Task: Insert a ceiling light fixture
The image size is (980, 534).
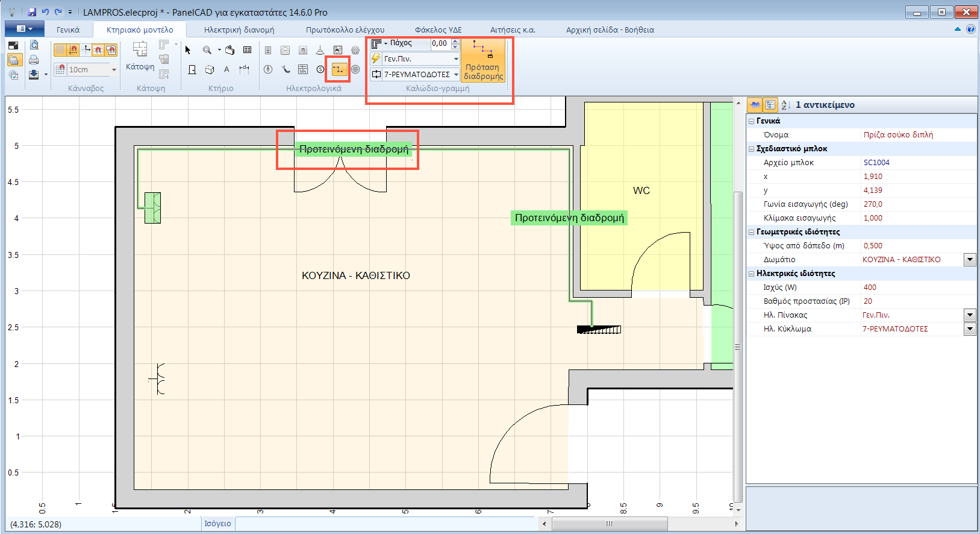Action: 320,51
